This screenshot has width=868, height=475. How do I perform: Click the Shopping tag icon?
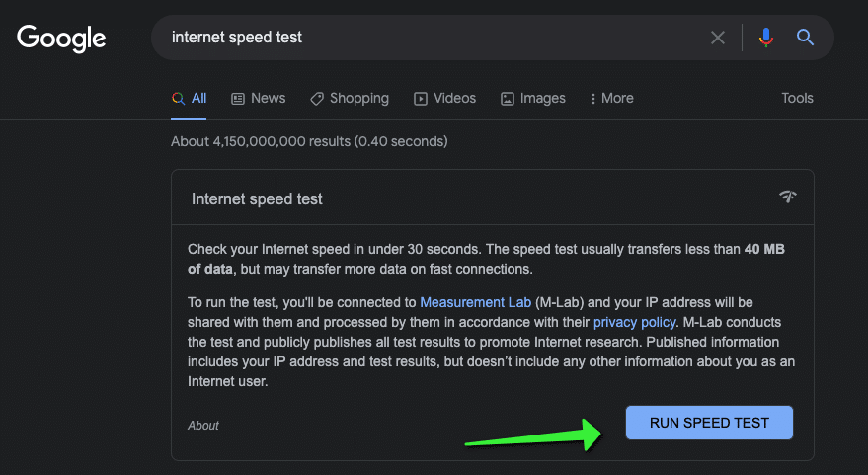click(x=317, y=99)
